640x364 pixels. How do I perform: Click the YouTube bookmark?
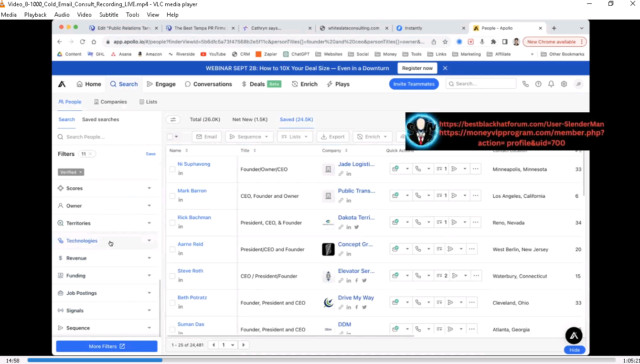click(x=213, y=54)
